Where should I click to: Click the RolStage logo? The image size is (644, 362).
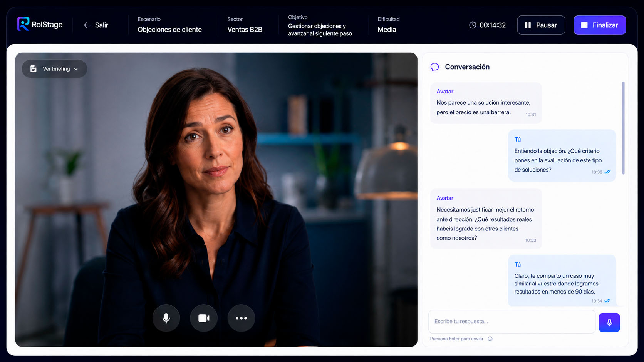[40, 24]
